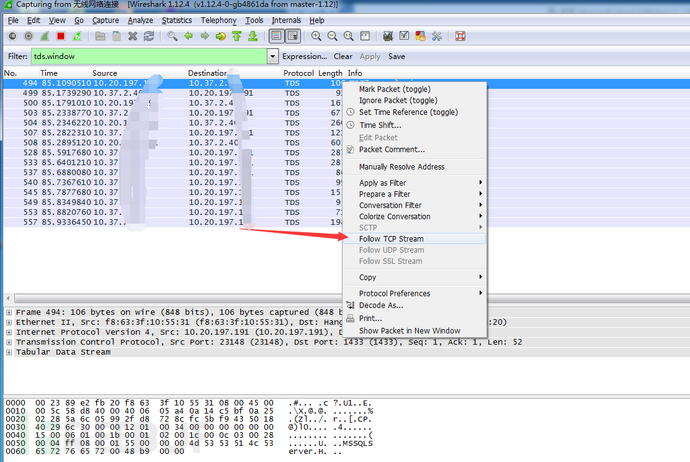
Task: Open a capture file via folder icon
Action: [x=100, y=36]
